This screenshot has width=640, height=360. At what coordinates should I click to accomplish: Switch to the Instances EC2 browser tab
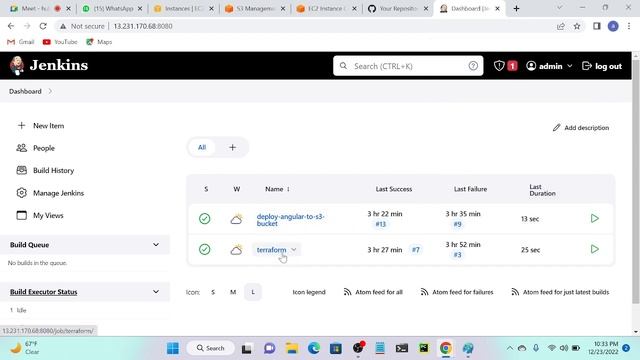[184, 9]
